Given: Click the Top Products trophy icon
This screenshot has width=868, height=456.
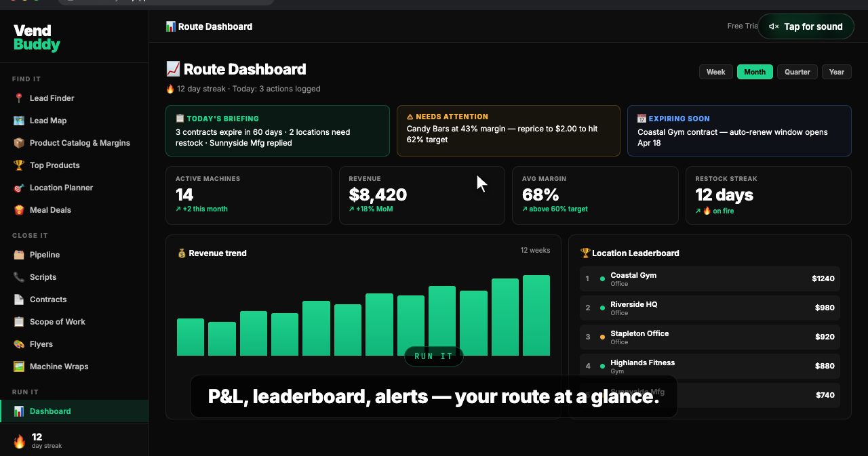Looking at the screenshot, I should point(19,165).
